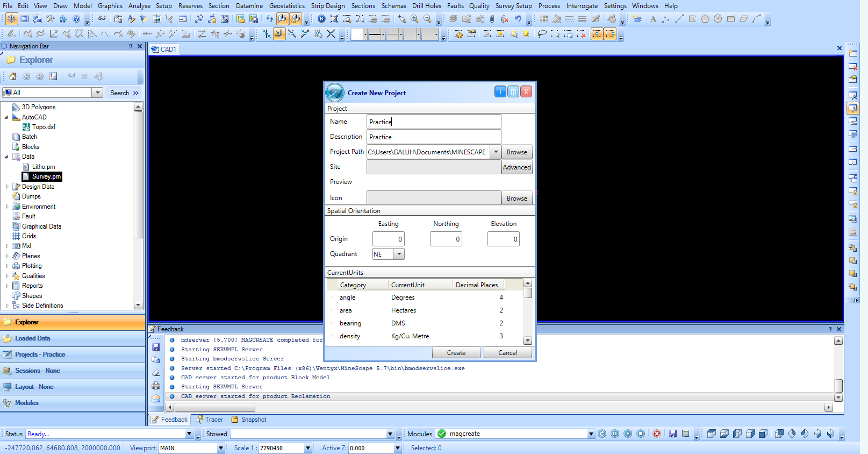Click the undo arrow toolbar icon
The image size is (868, 454).
tap(518, 19)
